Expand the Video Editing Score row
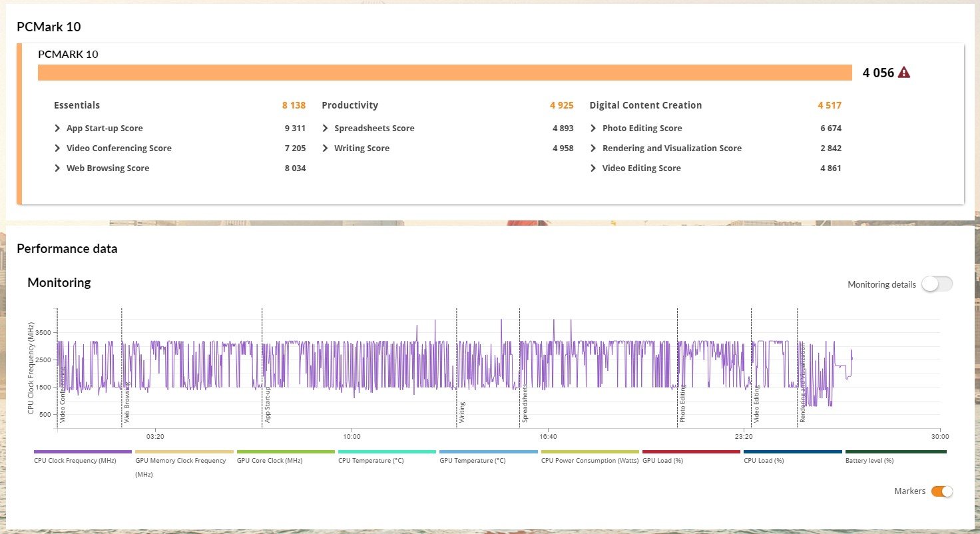980x534 pixels. click(x=593, y=168)
